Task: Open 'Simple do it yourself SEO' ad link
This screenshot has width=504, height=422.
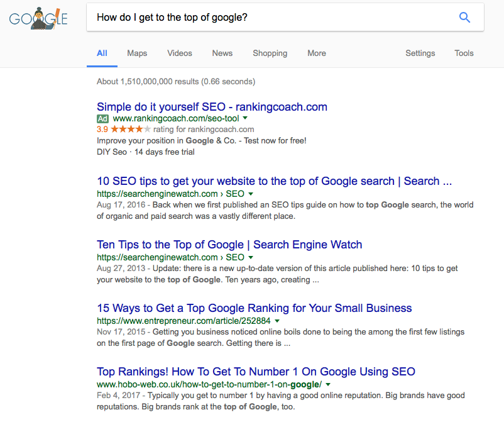Action: (212, 107)
